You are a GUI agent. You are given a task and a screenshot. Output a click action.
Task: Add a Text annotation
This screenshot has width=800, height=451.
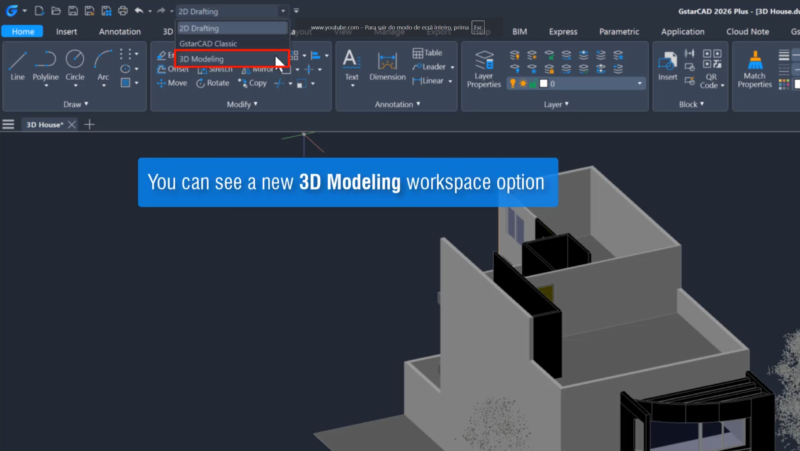[x=351, y=63]
